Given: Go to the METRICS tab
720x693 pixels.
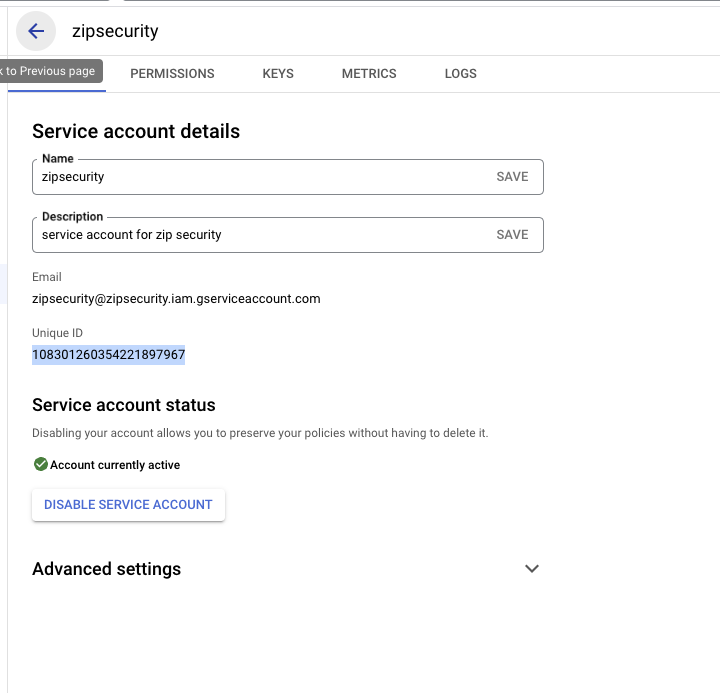Looking at the screenshot, I should 369,73.
